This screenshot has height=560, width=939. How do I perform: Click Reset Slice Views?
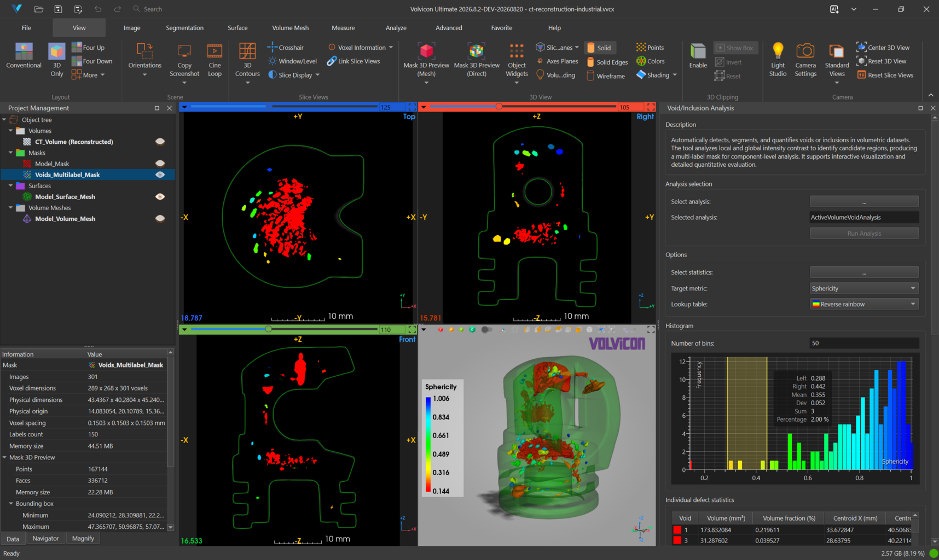point(885,75)
